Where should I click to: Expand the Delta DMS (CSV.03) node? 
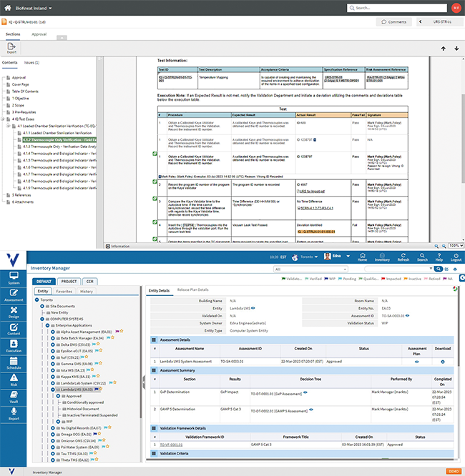point(53,344)
